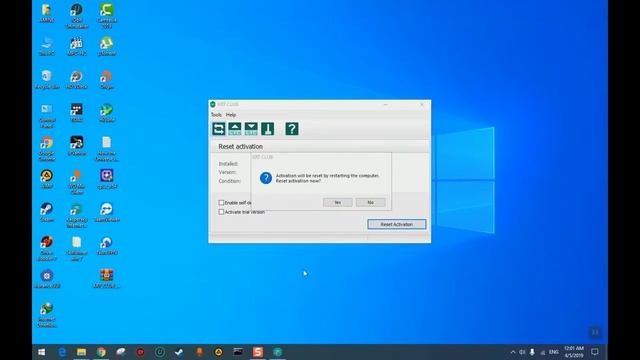Click the volume speaker tray icon

522,352
